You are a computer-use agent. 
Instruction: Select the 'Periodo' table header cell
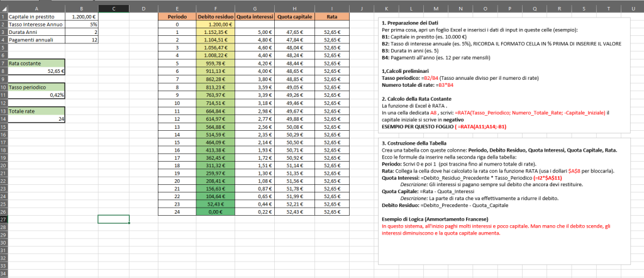177,16
